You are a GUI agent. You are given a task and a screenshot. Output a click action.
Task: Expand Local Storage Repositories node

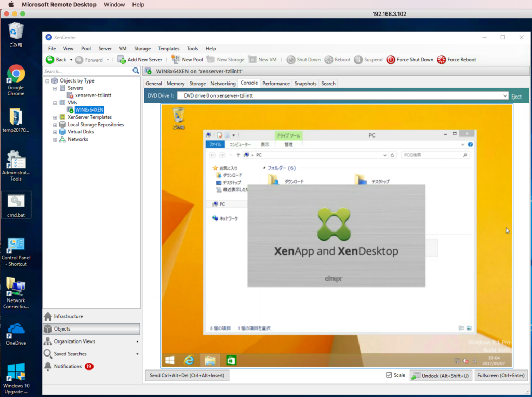tap(55, 125)
